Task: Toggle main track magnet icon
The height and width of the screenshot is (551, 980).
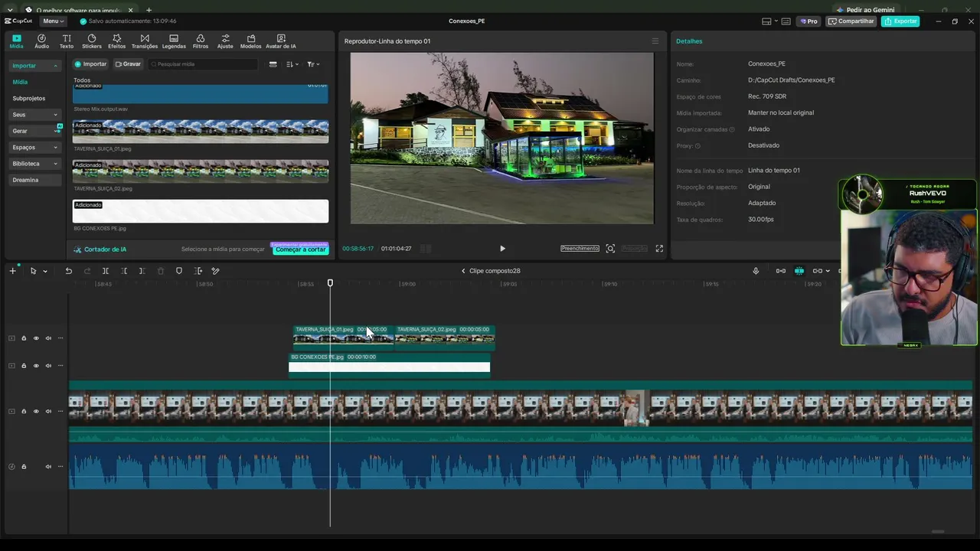Action: [780, 271]
